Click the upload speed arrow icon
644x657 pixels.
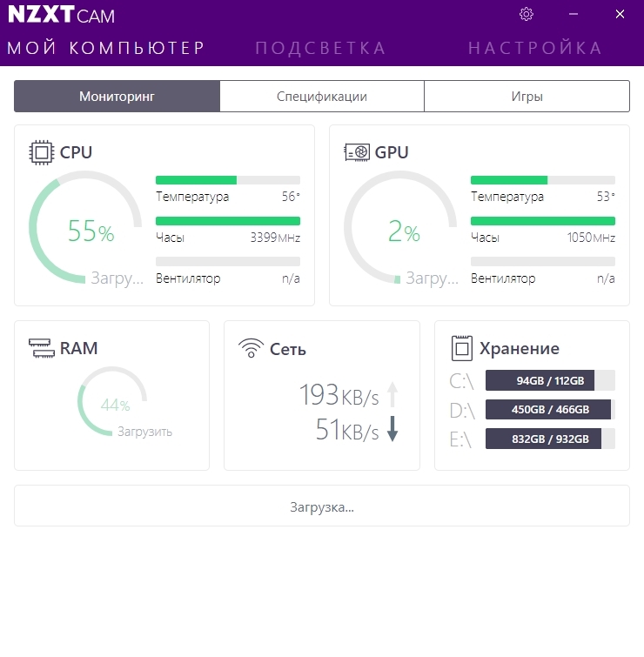click(x=392, y=396)
